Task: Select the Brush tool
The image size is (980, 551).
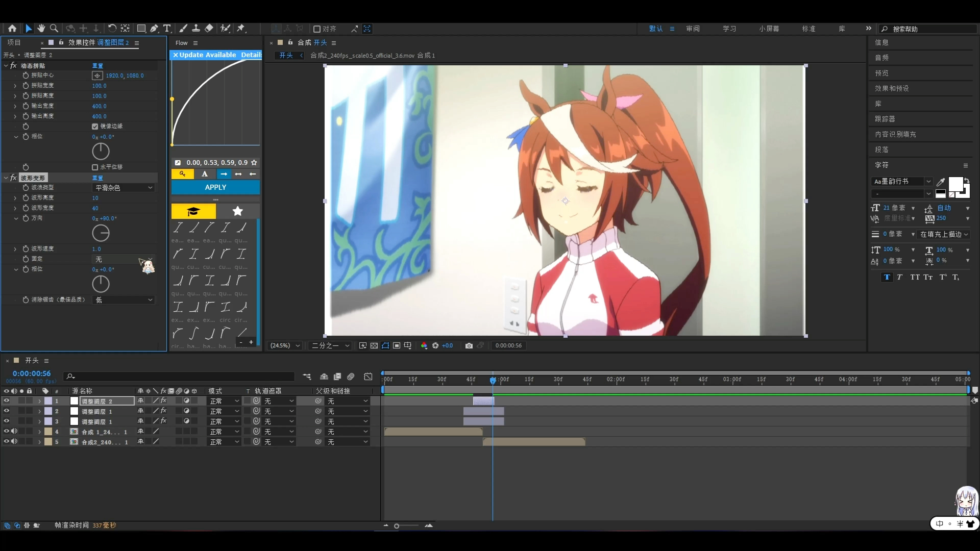Action: 183,29
